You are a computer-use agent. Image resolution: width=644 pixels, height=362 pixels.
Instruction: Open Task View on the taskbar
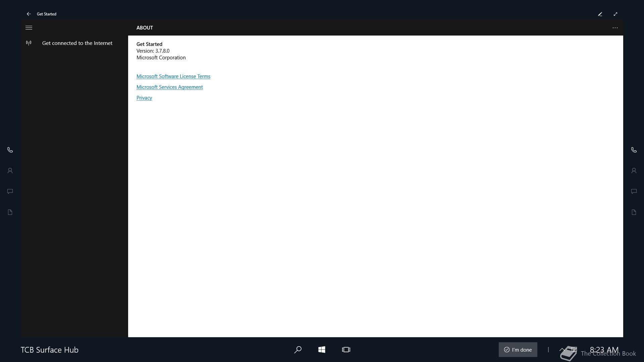346,350
